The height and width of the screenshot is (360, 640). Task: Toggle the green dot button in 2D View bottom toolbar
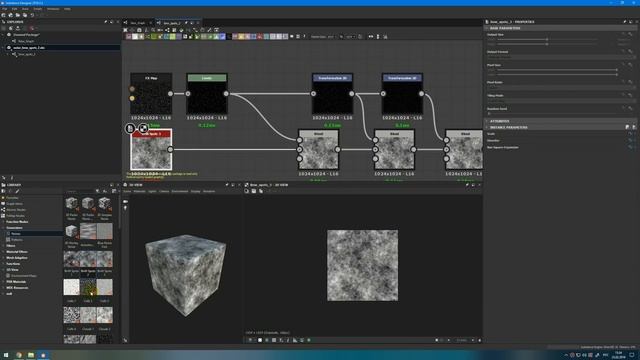(x=309, y=340)
